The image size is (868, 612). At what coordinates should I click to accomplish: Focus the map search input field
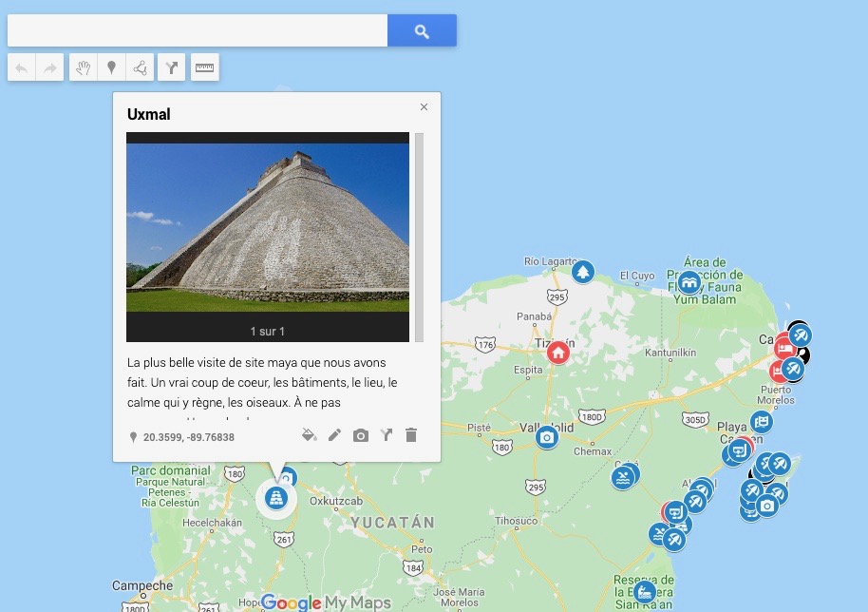coord(198,31)
